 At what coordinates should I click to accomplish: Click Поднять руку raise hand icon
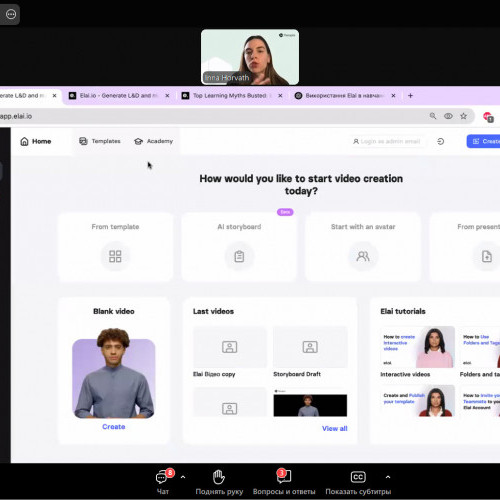pyautogui.click(x=219, y=477)
